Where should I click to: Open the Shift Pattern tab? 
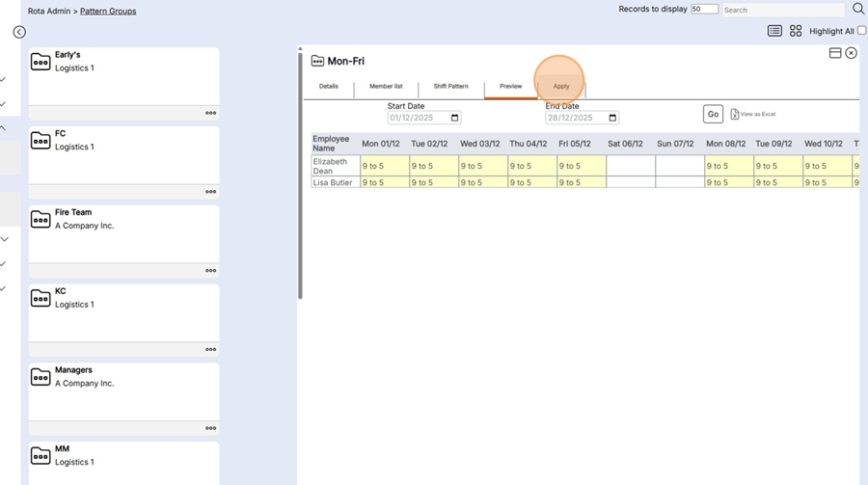pos(450,87)
